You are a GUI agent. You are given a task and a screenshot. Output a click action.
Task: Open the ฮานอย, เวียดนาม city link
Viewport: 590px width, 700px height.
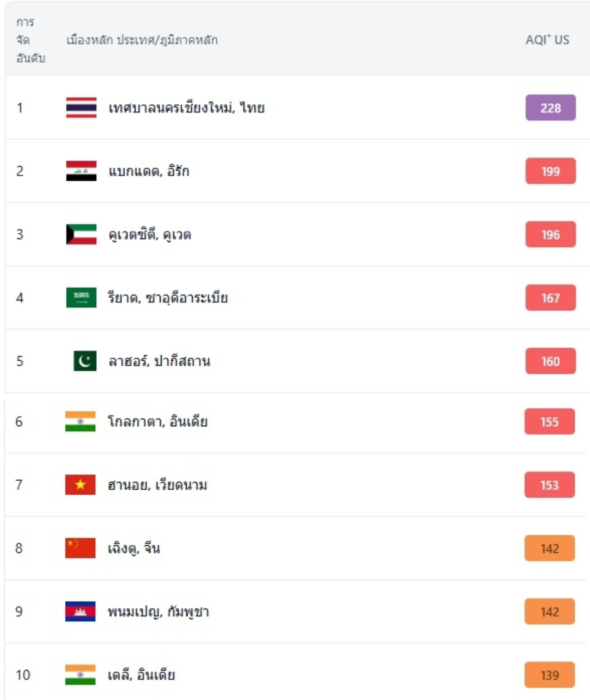(x=157, y=486)
